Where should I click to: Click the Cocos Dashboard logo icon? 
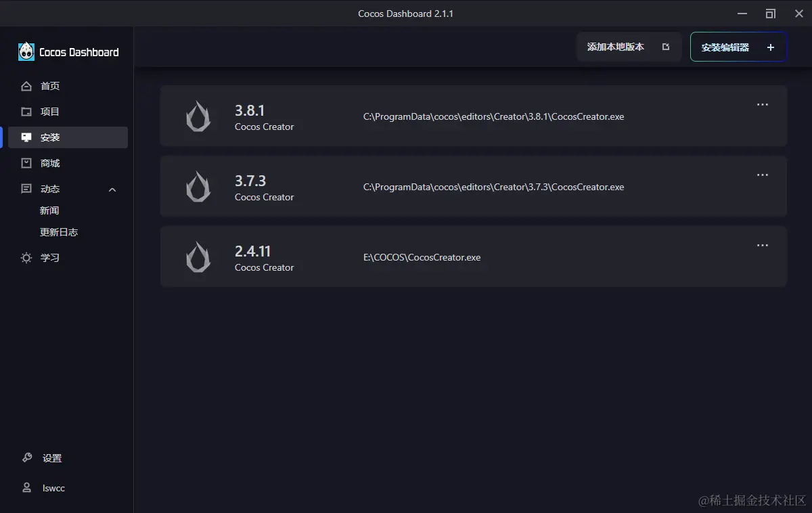(x=26, y=51)
